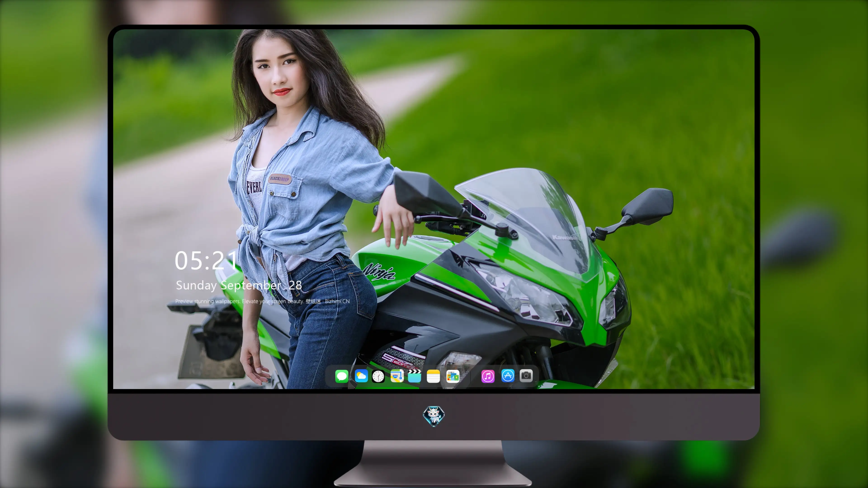
Task: Click the 05:21 clock display
Action: (205, 260)
